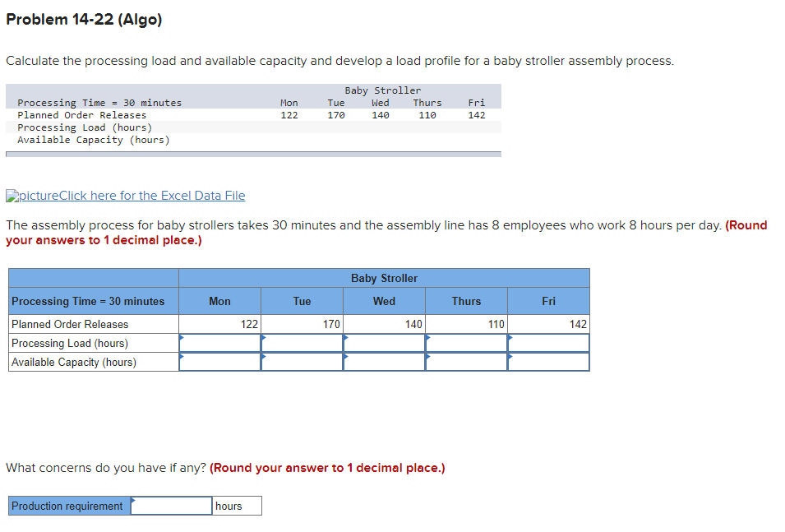785x532 pixels.
Task: Click the blue triangle in Wednesday's Processing Load cell
Action: 347,337
